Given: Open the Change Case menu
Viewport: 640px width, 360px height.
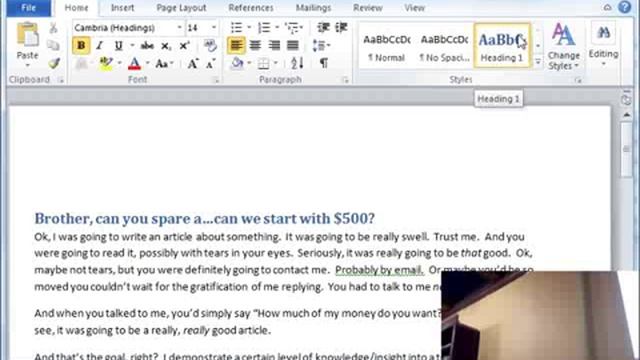Looking at the screenshot, I should click(164, 64).
